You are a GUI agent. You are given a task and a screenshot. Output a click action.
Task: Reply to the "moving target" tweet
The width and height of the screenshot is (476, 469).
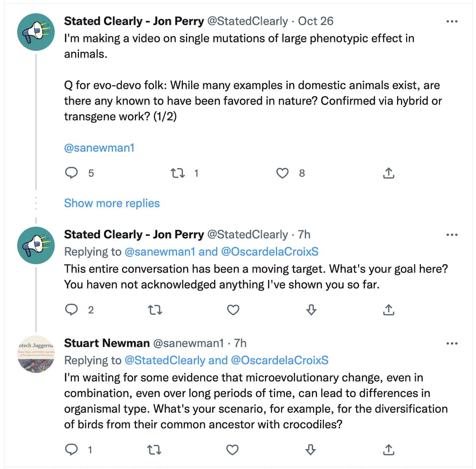[x=71, y=309]
